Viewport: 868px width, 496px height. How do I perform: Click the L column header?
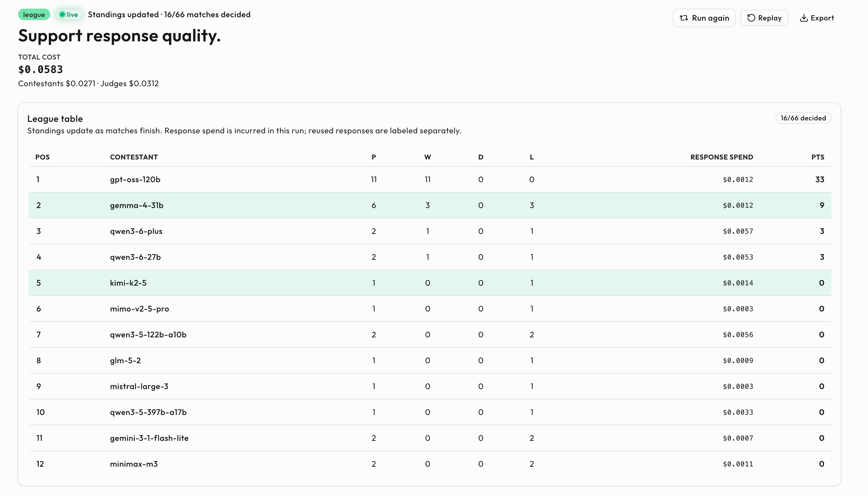point(532,157)
